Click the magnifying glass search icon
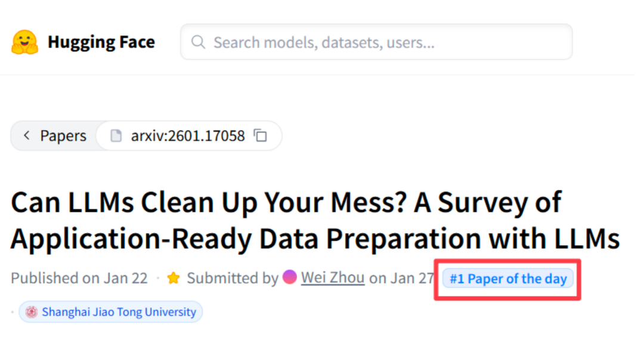Viewport: 644px width, 338px height. (x=199, y=42)
